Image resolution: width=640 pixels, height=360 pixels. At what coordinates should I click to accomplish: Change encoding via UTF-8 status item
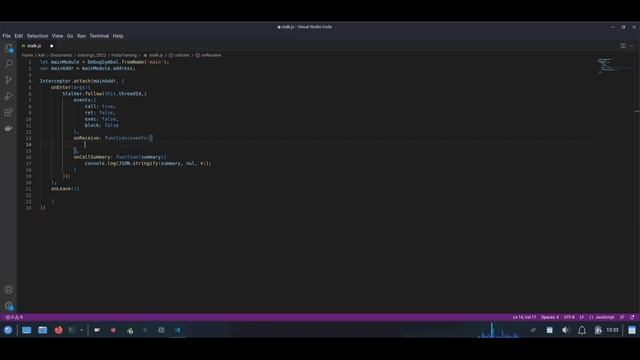click(569, 317)
